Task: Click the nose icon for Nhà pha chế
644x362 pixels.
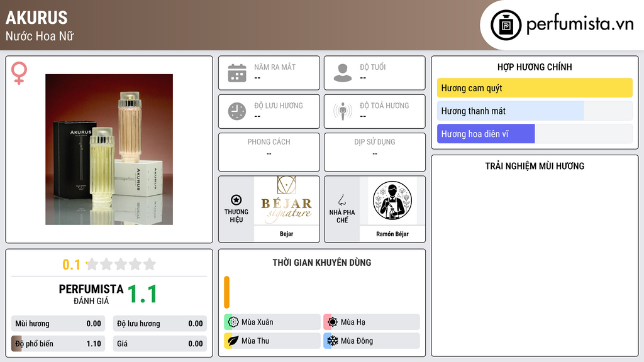Action: coord(341,200)
